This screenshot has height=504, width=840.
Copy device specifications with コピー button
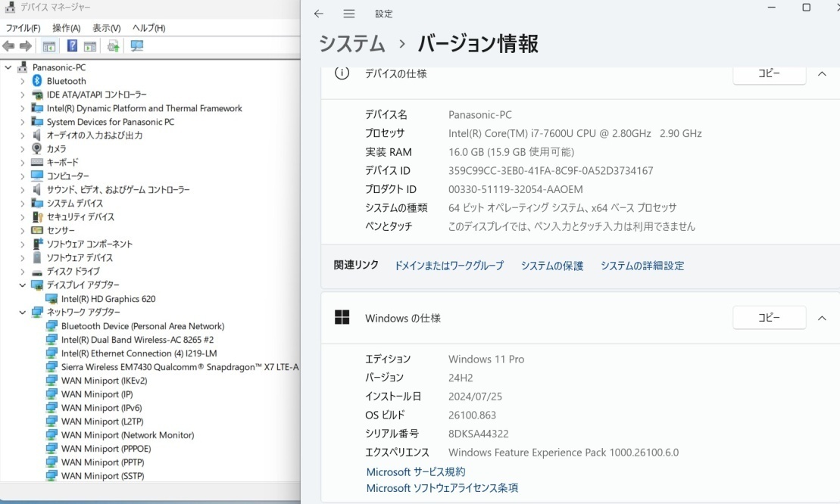[769, 74]
